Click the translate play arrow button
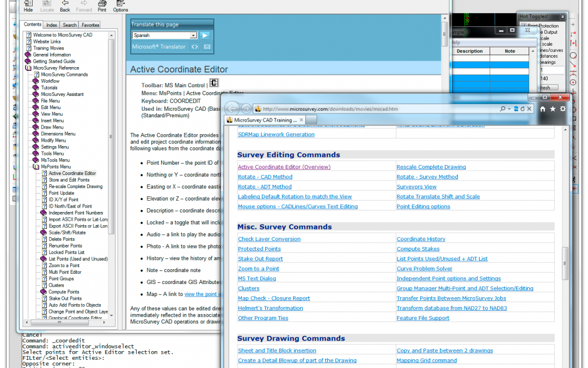The image size is (588, 368). point(204,35)
